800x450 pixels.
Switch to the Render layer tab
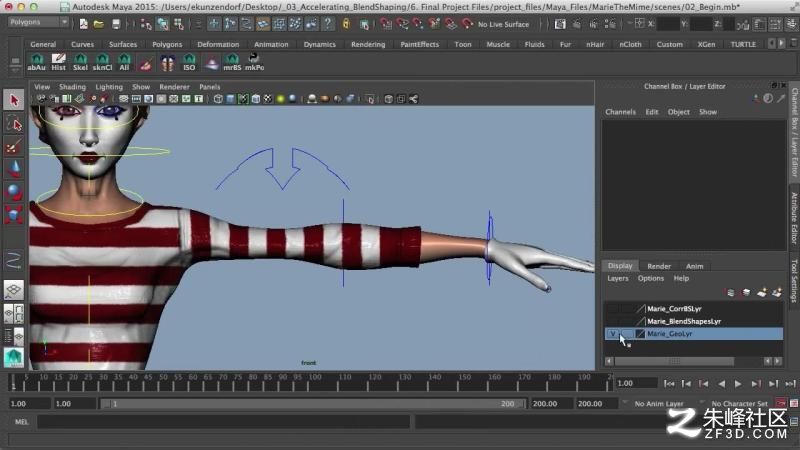[659, 266]
